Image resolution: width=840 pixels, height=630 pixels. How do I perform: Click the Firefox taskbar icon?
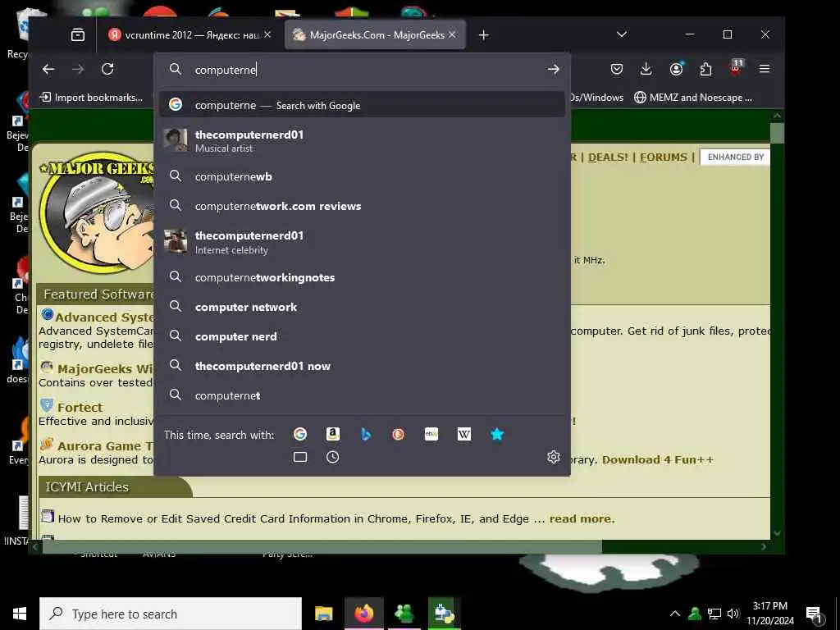click(x=363, y=614)
